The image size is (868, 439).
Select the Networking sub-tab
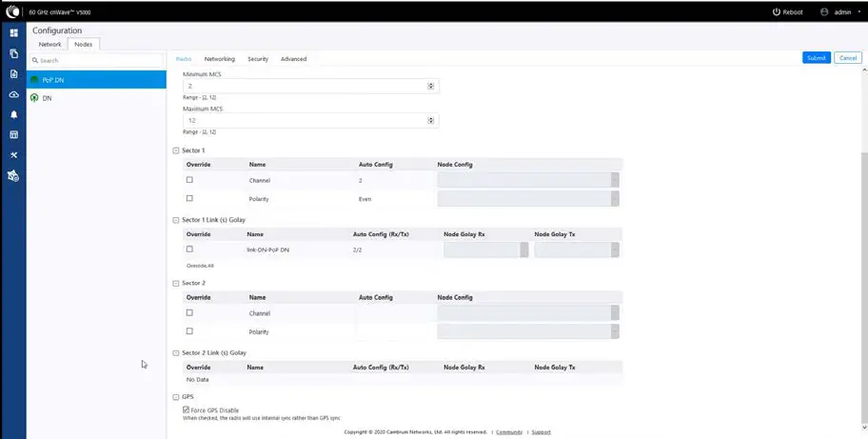pyautogui.click(x=219, y=59)
